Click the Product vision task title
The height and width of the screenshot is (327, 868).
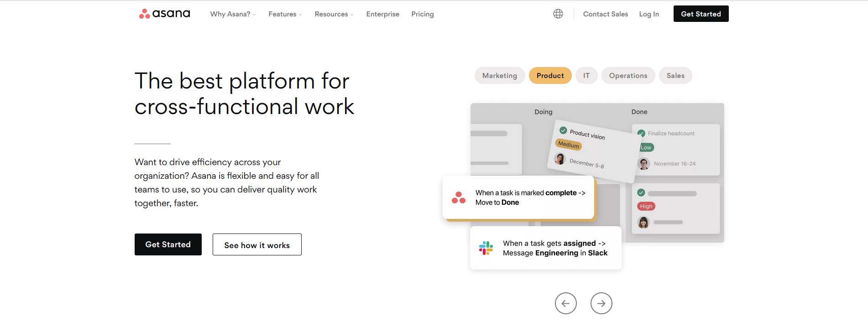coord(587,135)
